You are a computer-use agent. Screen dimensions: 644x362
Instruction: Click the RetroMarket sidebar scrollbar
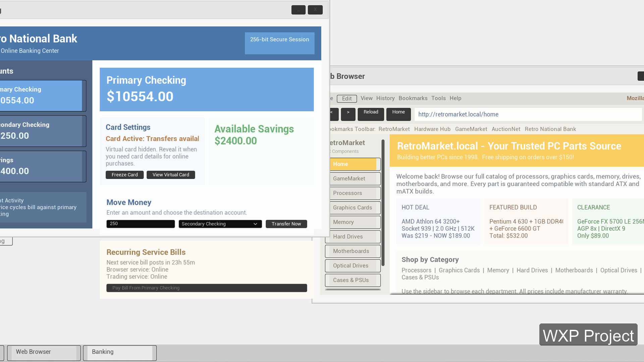383,203
